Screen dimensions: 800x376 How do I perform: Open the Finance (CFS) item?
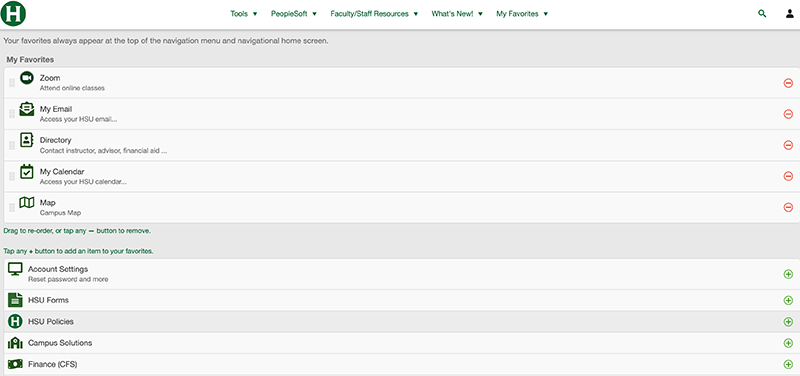point(53,364)
